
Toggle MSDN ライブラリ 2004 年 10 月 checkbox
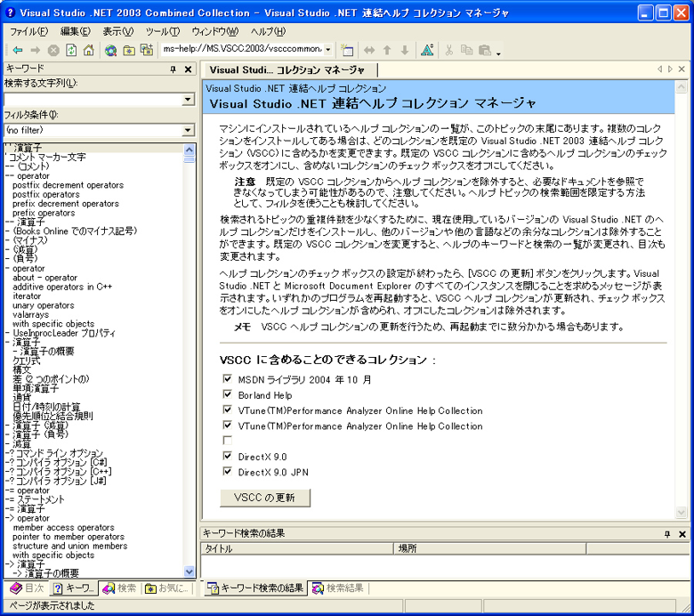[x=228, y=378]
